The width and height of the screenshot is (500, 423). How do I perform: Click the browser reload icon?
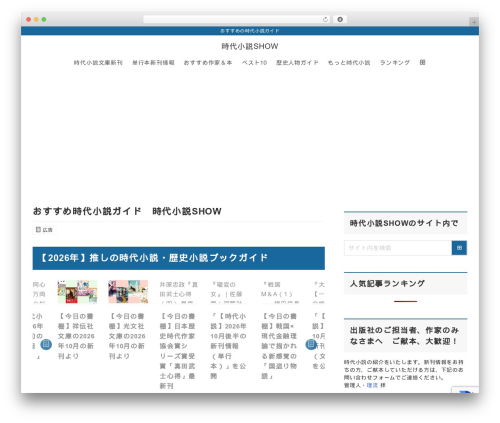325,20
